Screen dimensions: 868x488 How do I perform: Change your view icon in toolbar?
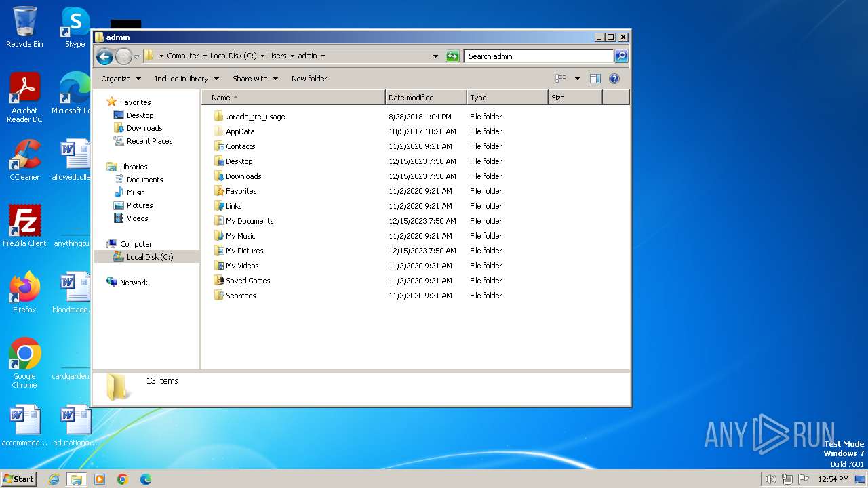[561, 79]
